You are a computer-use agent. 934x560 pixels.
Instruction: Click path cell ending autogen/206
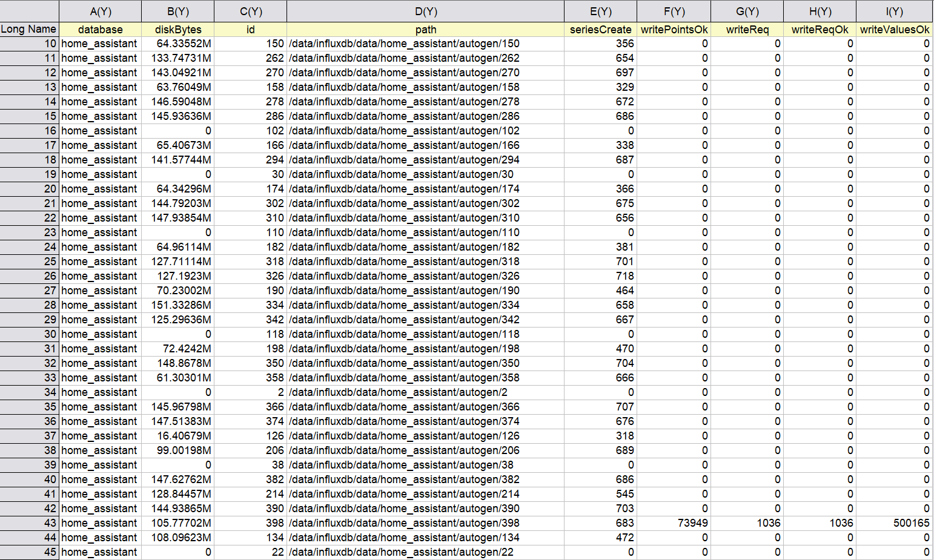[425, 450]
